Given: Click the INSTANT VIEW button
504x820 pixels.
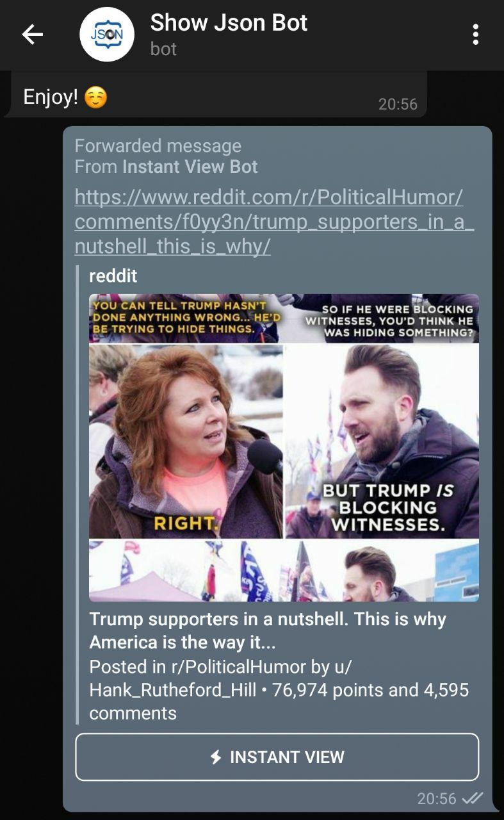Looking at the screenshot, I should click(277, 757).
